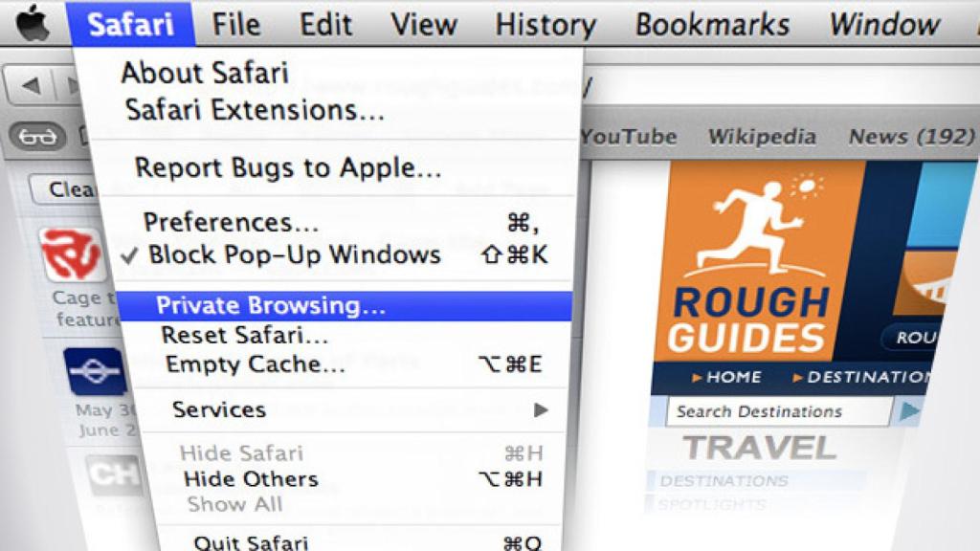This screenshot has height=551, width=980.
Task: Open the View menu
Action: (x=424, y=25)
